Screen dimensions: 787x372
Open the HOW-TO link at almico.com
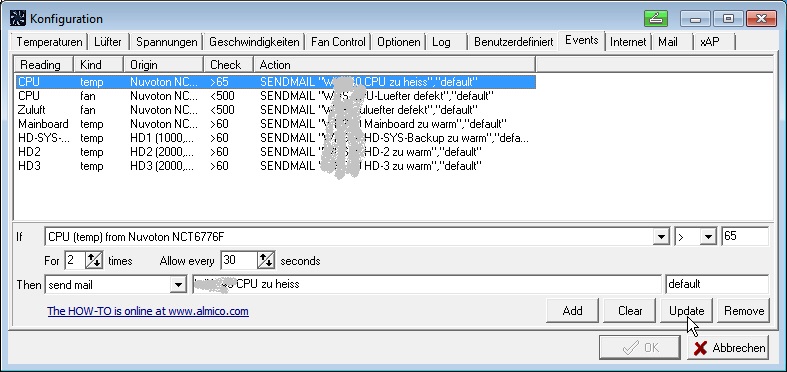tap(148, 311)
